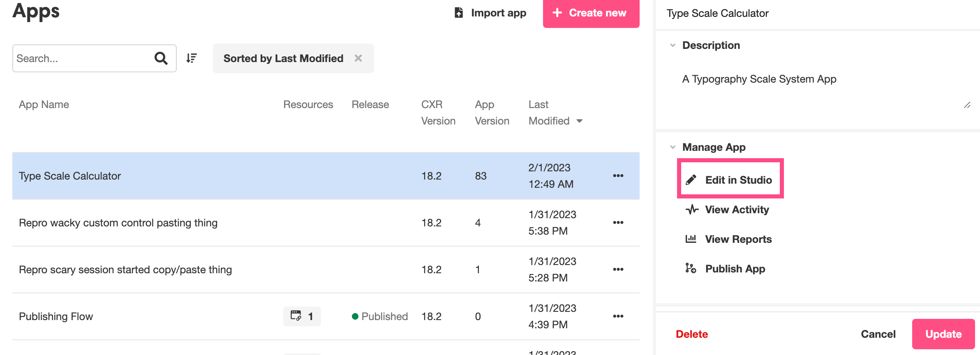Toggle the sort order icon
The width and height of the screenshot is (980, 355).
(x=192, y=58)
